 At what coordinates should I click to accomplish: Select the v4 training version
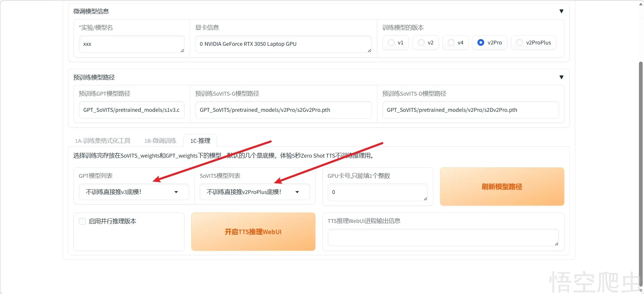(451, 43)
